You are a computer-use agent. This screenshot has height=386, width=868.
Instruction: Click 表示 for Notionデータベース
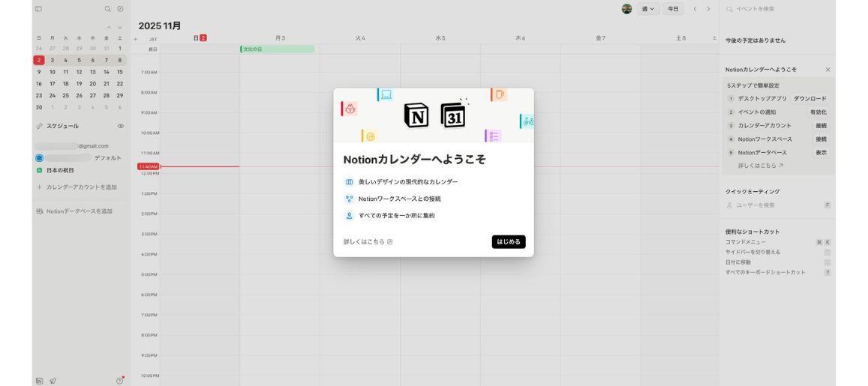(821, 153)
